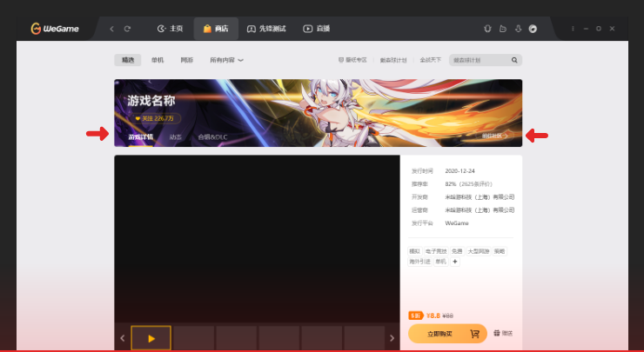Click the 模拟 tag
The width and height of the screenshot is (644, 352).
(415, 251)
